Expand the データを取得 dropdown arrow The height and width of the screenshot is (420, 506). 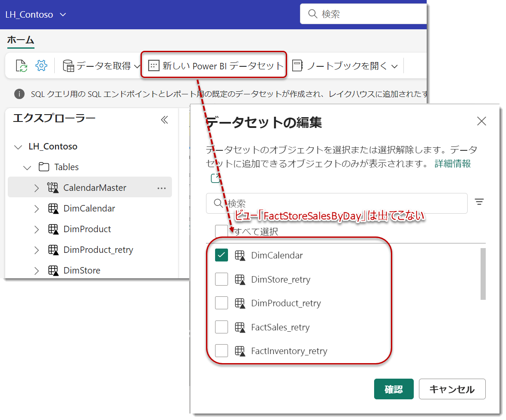click(137, 66)
